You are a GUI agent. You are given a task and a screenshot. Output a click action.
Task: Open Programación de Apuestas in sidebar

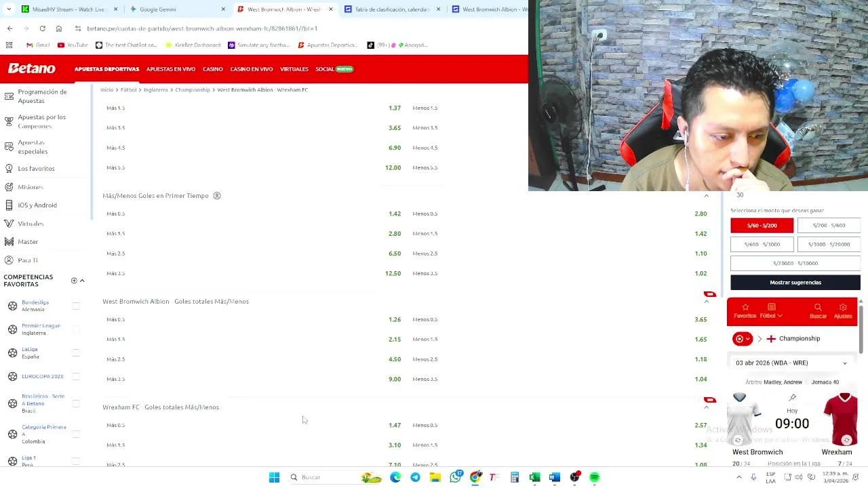(x=42, y=96)
